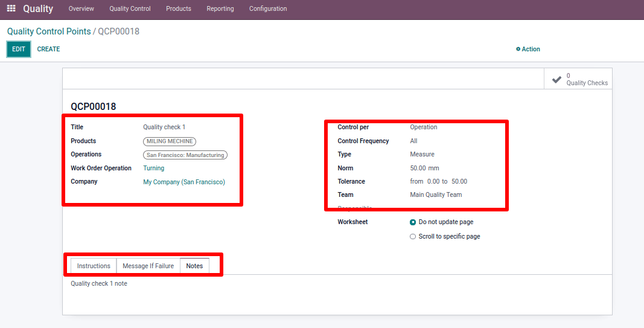The image size is (644, 328).
Task: Click the 'Quality check 1' title value
Action: click(x=164, y=127)
